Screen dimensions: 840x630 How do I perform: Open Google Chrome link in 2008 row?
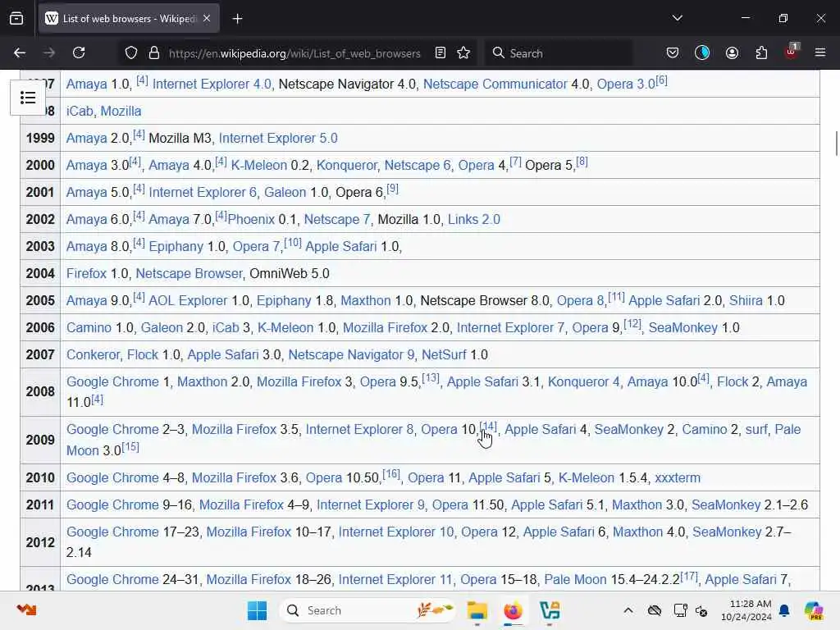point(112,381)
